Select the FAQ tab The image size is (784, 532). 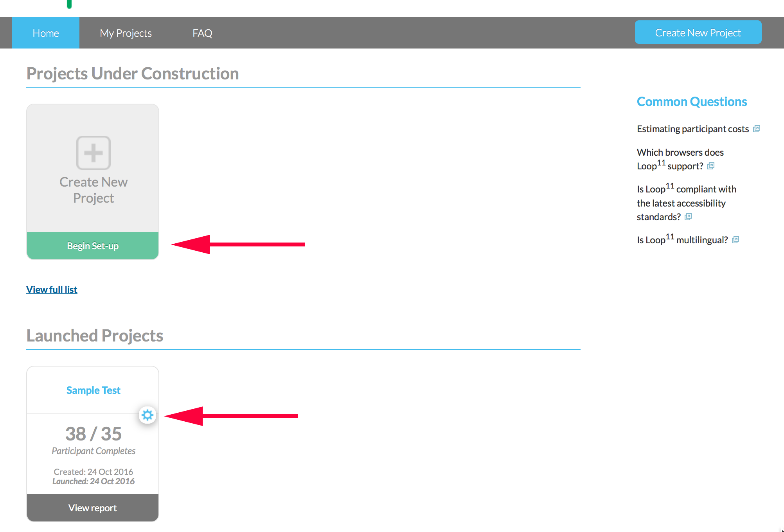(202, 32)
